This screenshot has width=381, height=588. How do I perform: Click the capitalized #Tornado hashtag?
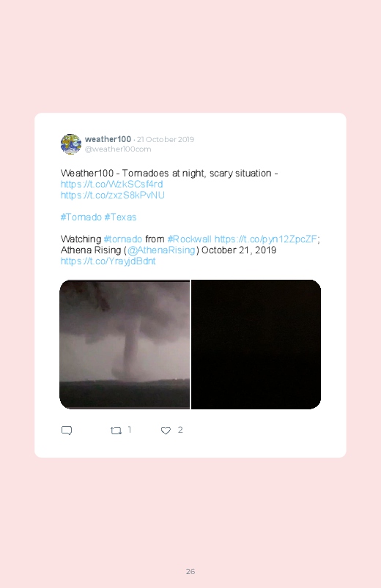[81, 217]
